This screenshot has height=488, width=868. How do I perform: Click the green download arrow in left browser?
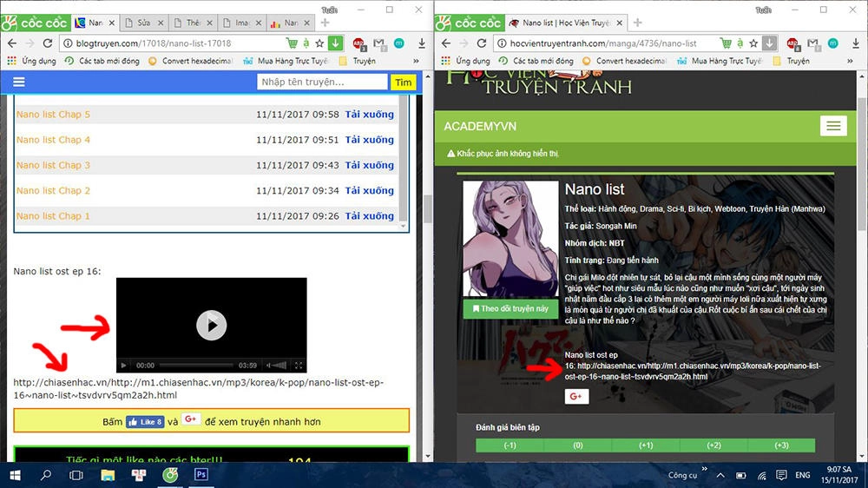[336, 43]
